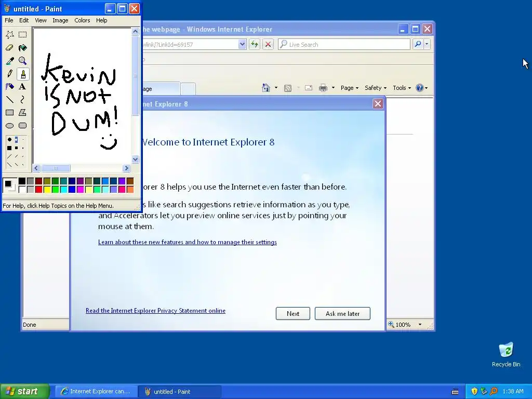Open the Internet Explorer Privacy Statement link
The image size is (532, 399).
[x=155, y=311]
